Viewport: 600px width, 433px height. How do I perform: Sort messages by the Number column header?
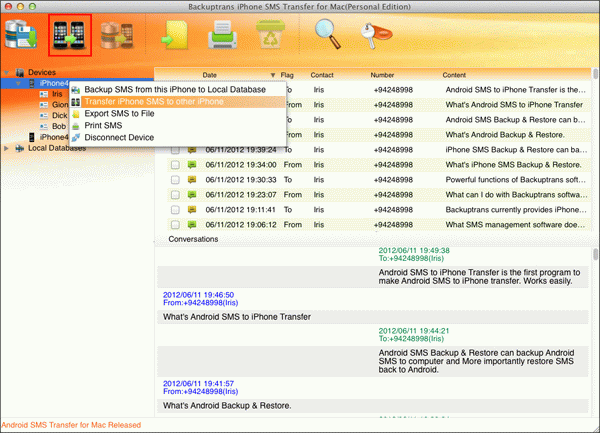click(382, 75)
